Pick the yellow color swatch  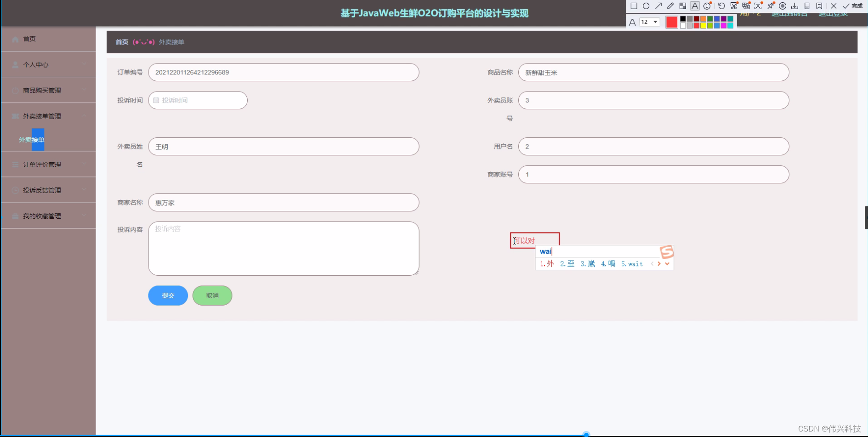coord(703,25)
